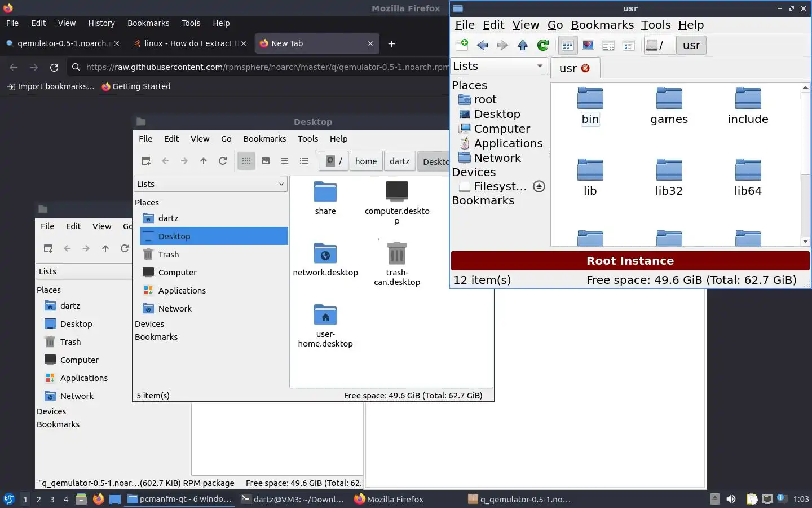Close the New Tab tab in Firefox
812x508 pixels.
[370, 43]
